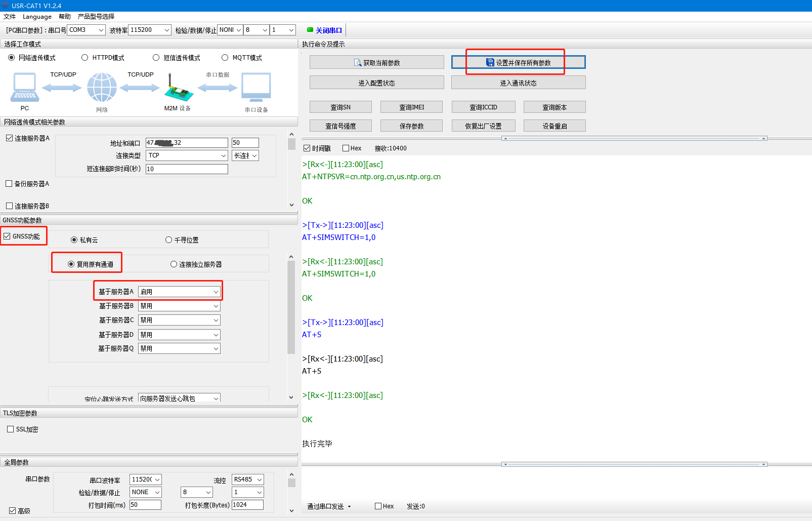
Task: Click the 短连接超时时间 input field
Action: click(x=187, y=169)
